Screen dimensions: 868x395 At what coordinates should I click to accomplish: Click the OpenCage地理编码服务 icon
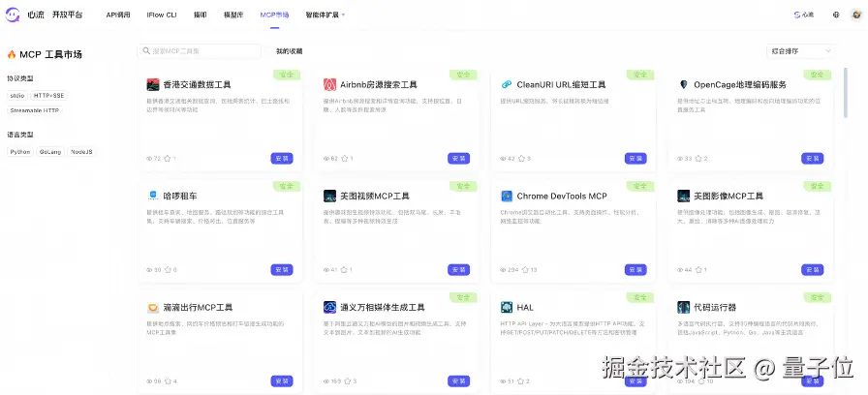click(x=684, y=84)
